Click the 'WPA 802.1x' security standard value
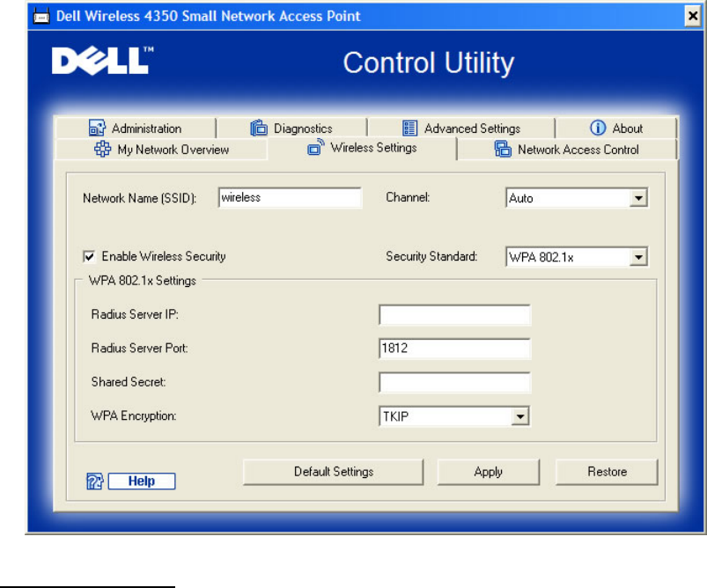Viewport: 707px width, 588px height. (x=541, y=258)
